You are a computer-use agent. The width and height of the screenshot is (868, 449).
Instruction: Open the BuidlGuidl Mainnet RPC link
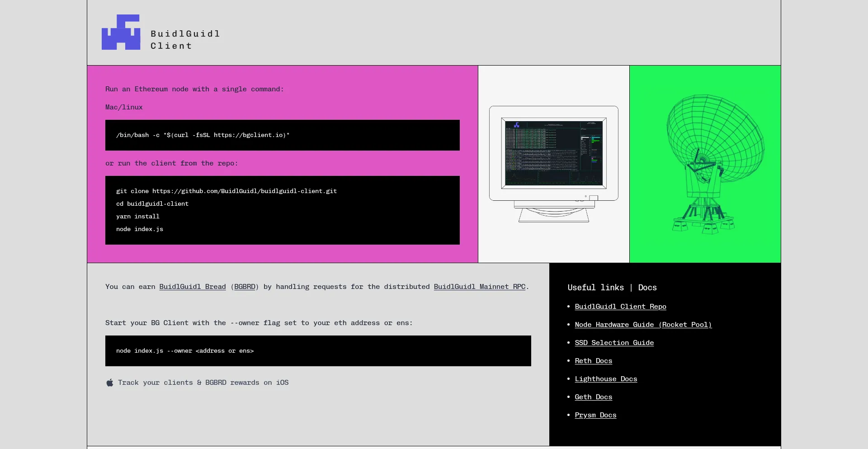coord(480,287)
